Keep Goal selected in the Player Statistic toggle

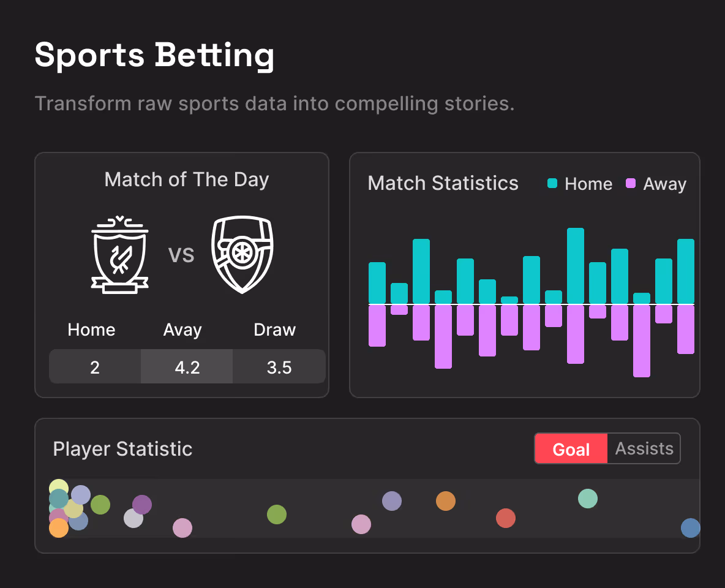click(x=570, y=448)
